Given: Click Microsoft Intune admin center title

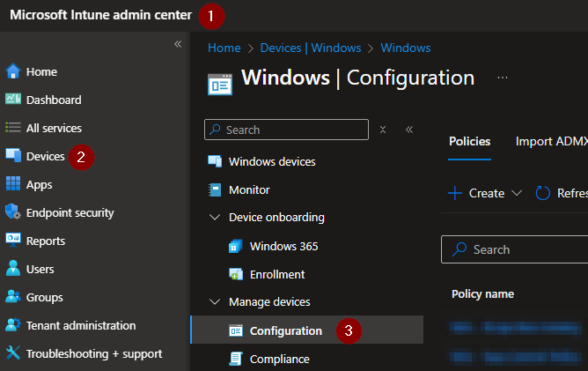Looking at the screenshot, I should pos(101,15).
